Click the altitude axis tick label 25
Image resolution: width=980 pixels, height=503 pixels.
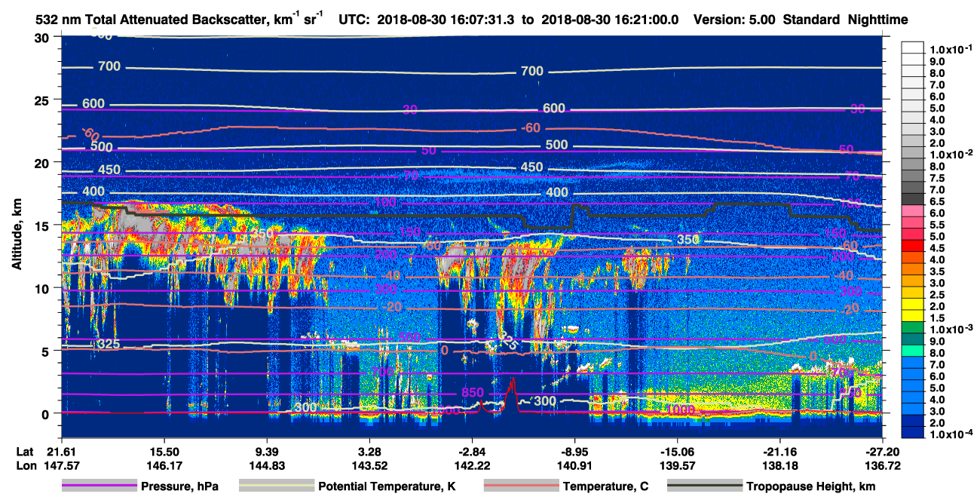(43, 100)
